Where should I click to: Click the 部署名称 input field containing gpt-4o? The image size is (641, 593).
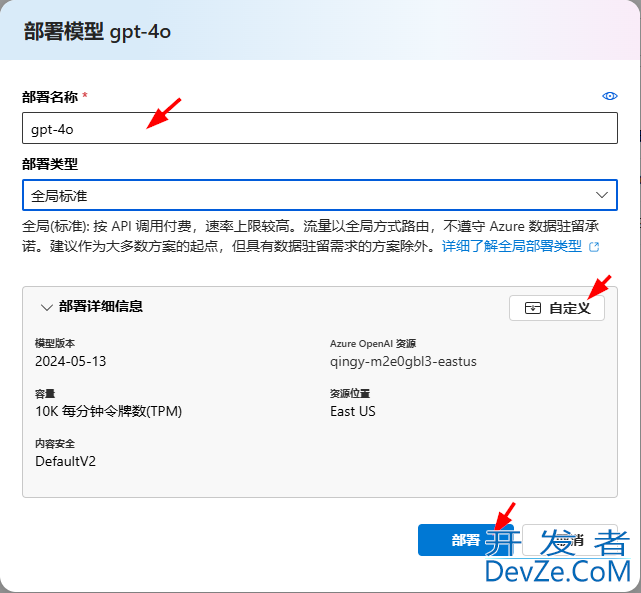(x=320, y=128)
